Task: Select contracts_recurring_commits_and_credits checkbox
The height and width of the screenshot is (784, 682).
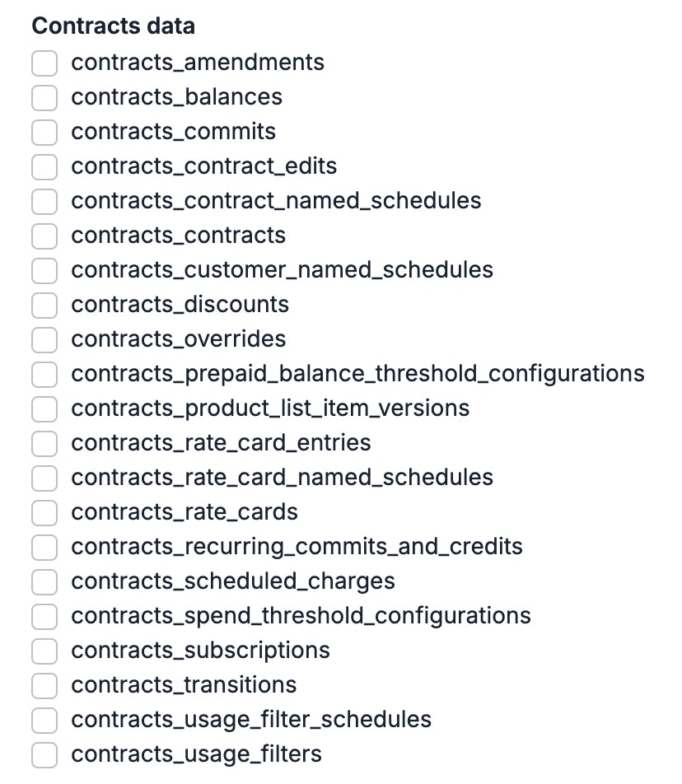Action: [44, 547]
